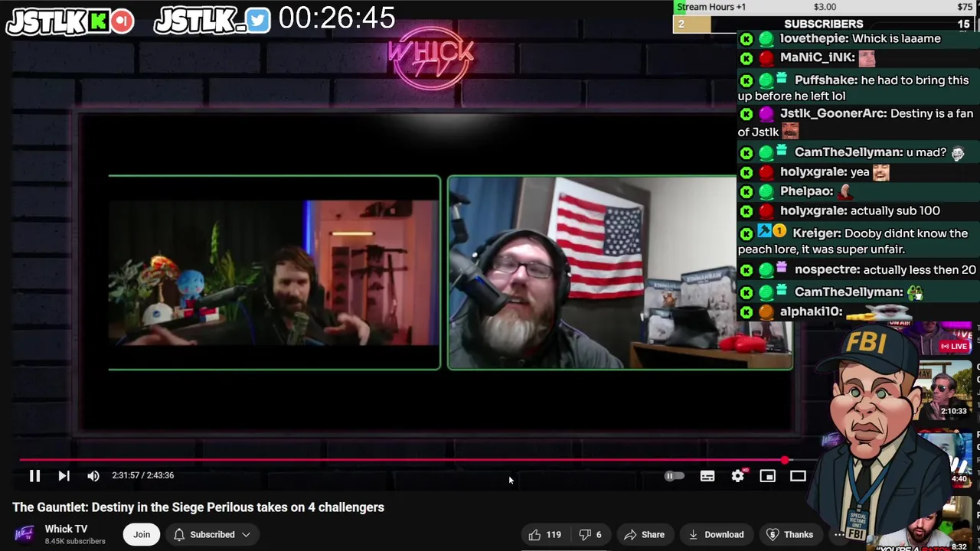Viewport: 980px width, 551px height.
Task: Click username Phelpao in chat
Action: coord(806,191)
